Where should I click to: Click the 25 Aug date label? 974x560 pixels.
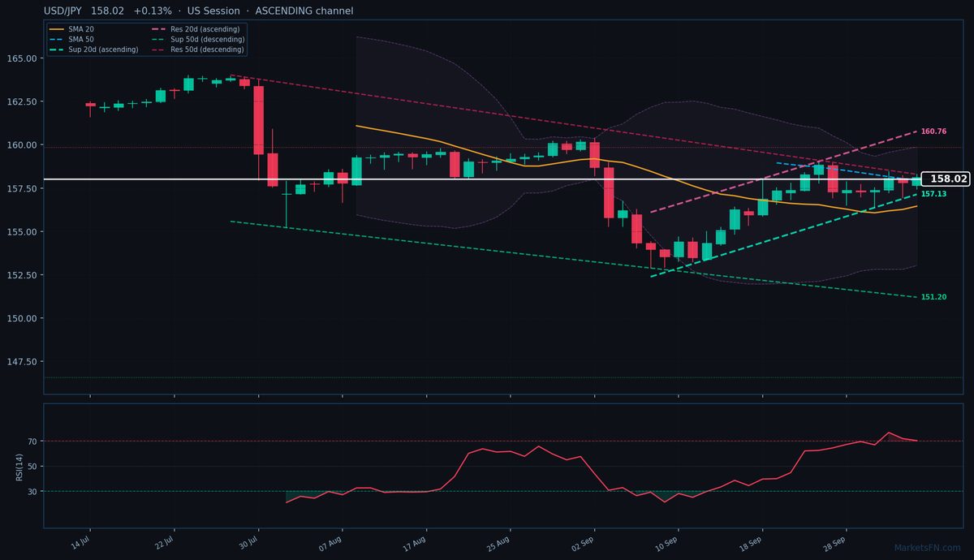pyautogui.click(x=500, y=543)
